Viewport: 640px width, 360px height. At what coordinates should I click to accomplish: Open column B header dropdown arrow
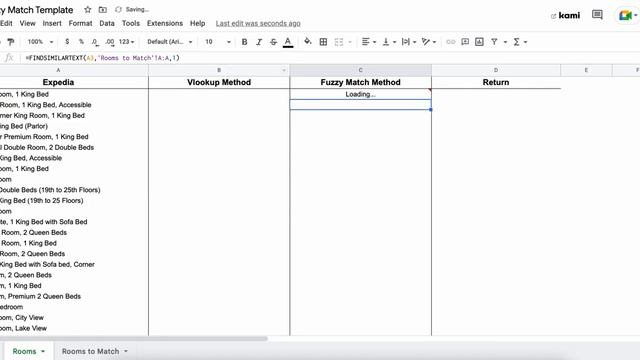pyautogui.click(x=284, y=70)
